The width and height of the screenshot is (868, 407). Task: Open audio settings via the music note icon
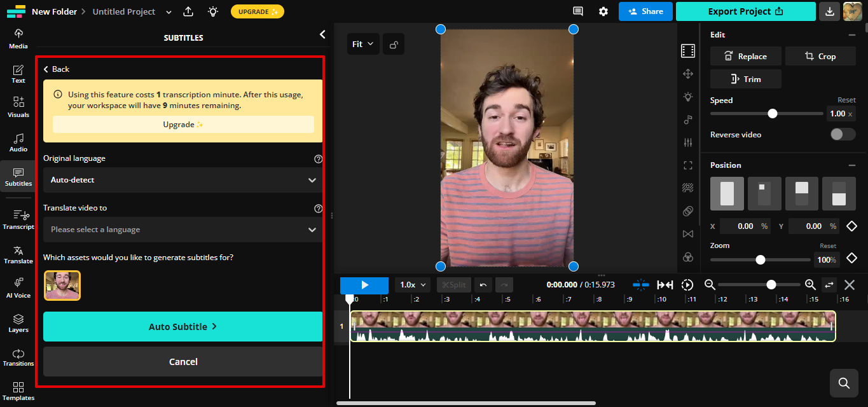pos(687,120)
